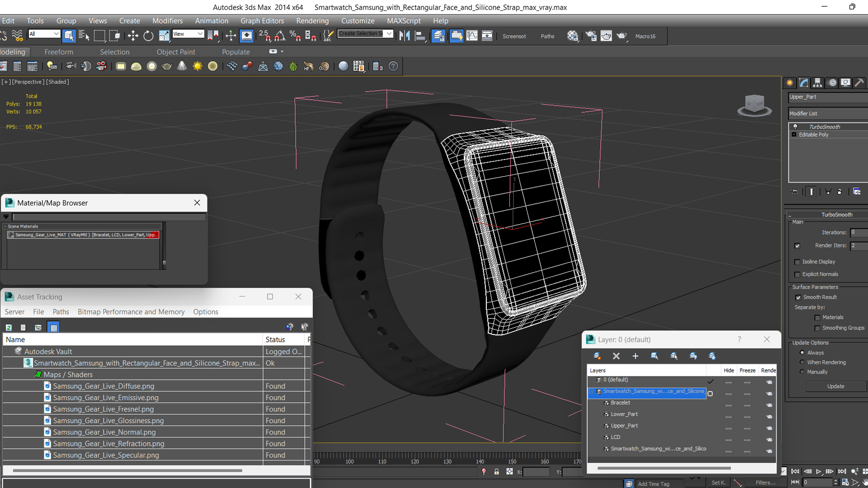Open the Hierarchy command panel tab
Image resolution: width=868 pixels, height=488 pixels.
pyautogui.click(x=817, y=83)
